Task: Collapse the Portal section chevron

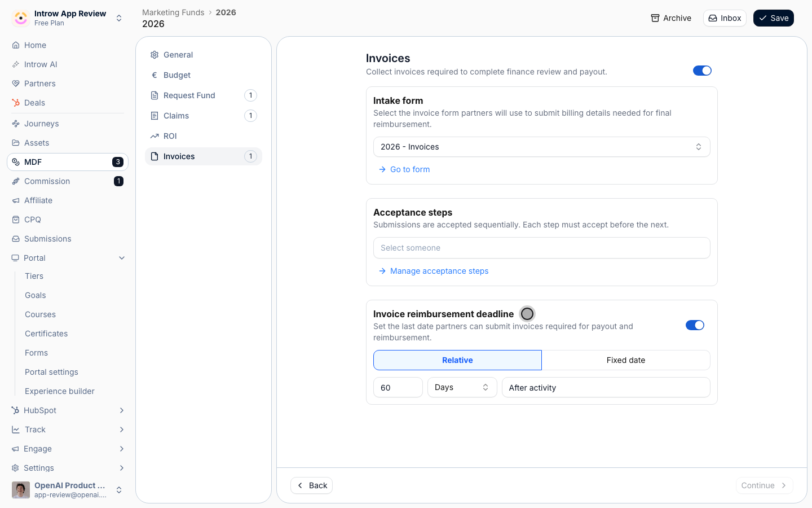Action: click(122, 258)
